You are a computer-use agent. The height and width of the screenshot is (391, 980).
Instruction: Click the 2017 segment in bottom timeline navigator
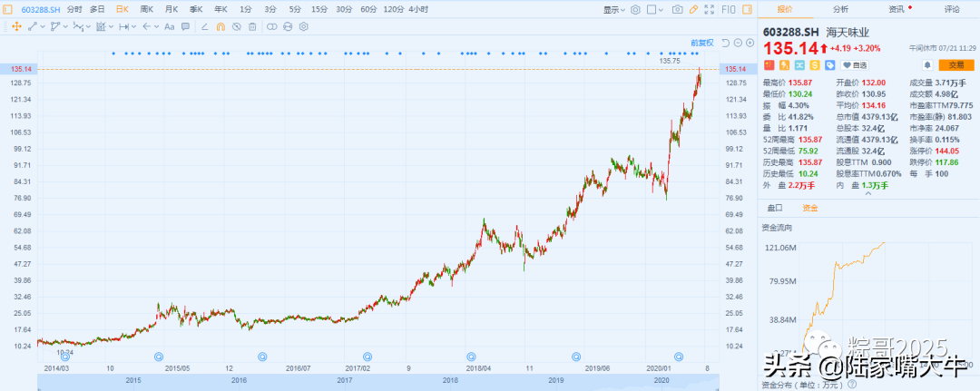pos(344,380)
